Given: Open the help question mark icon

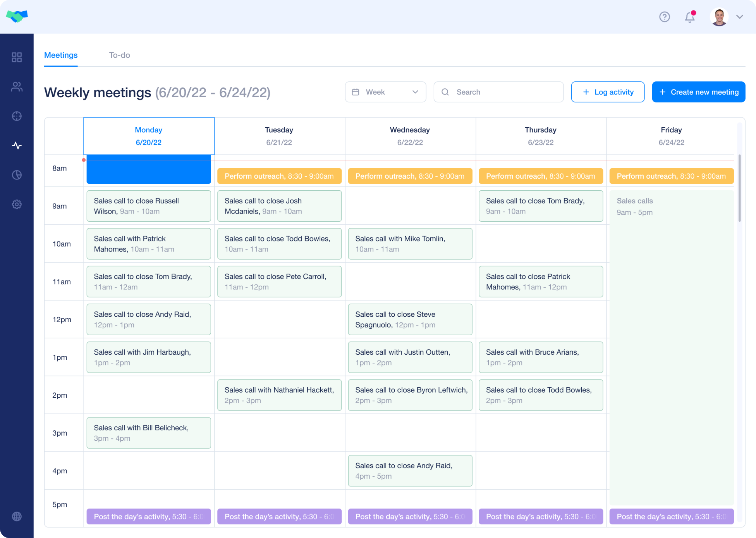Looking at the screenshot, I should pyautogui.click(x=665, y=17).
